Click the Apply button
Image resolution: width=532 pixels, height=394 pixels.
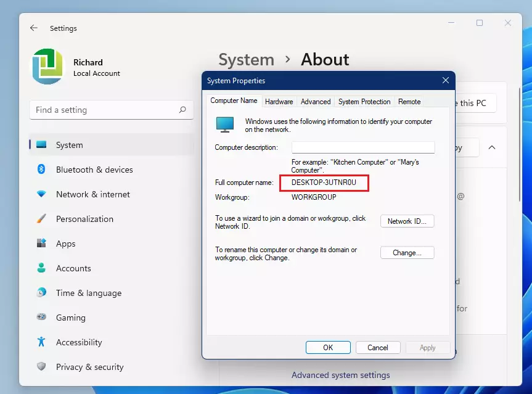(427, 348)
